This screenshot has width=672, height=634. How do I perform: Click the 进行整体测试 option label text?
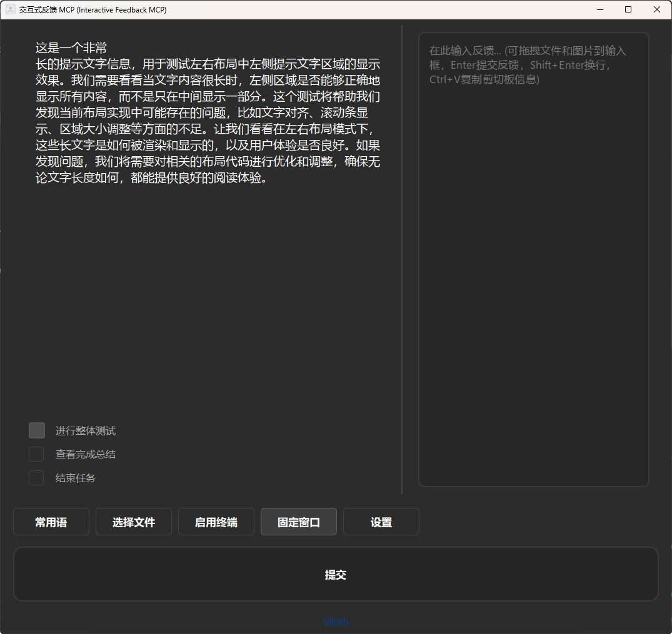coord(86,431)
